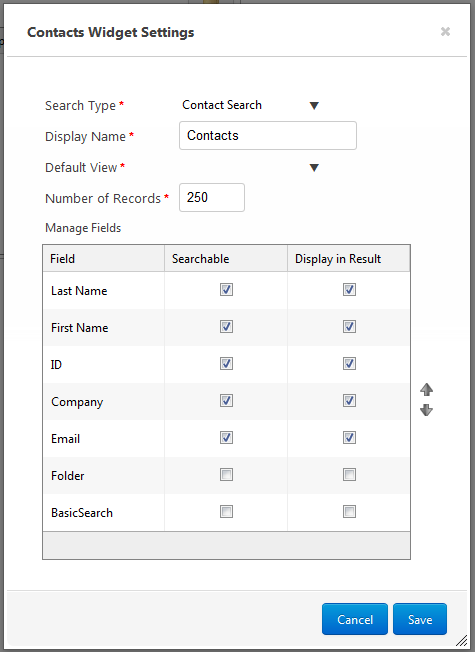This screenshot has height=652, width=475.
Task: Click the Number of Records field
Action: pos(212,198)
